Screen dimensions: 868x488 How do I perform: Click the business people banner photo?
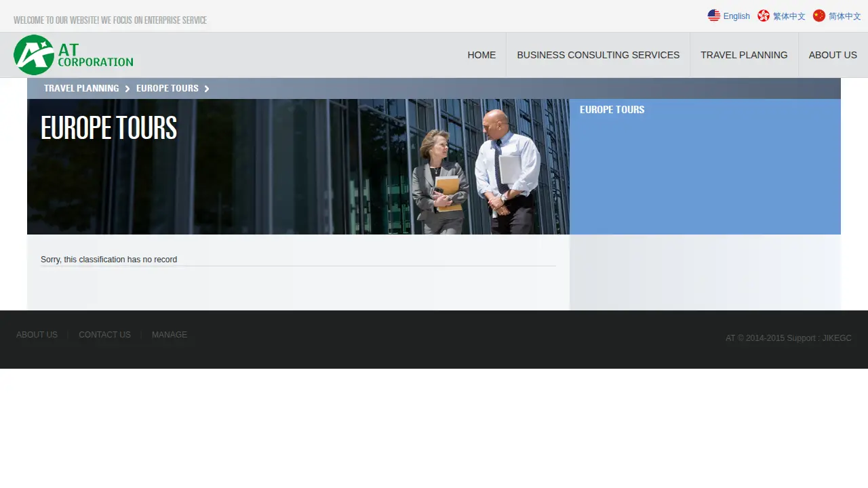coord(298,167)
